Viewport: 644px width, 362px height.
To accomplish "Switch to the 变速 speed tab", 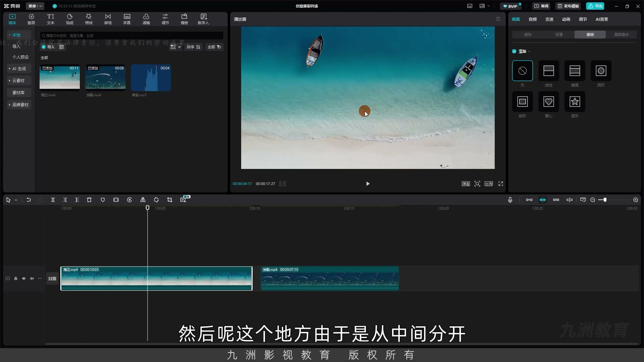I will tap(549, 19).
